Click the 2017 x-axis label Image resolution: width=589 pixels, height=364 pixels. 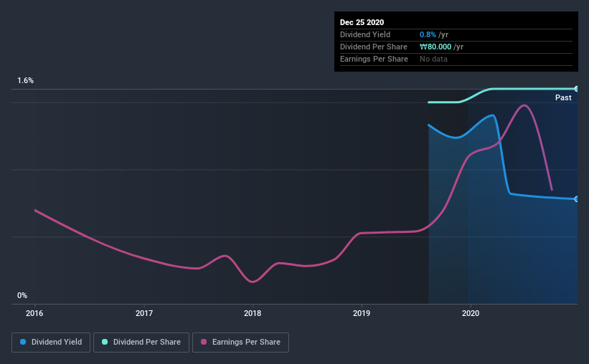[144, 313]
